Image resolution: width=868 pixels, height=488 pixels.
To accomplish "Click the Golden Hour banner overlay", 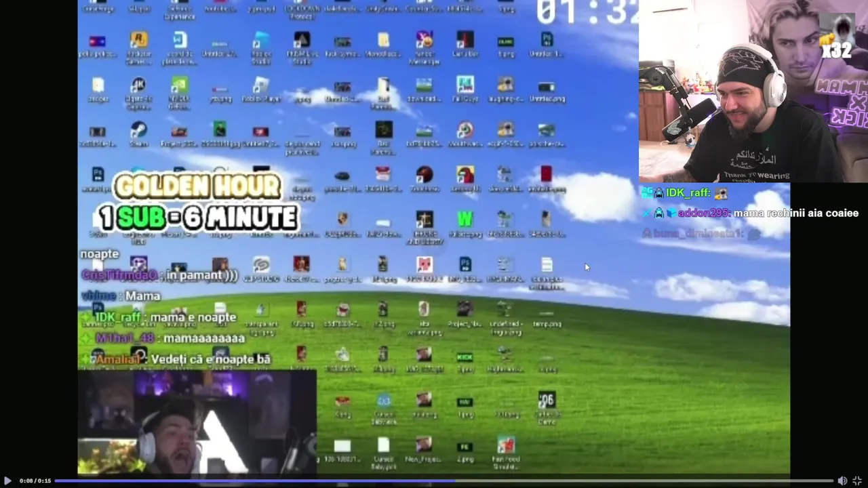I will [x=197, y=202].
